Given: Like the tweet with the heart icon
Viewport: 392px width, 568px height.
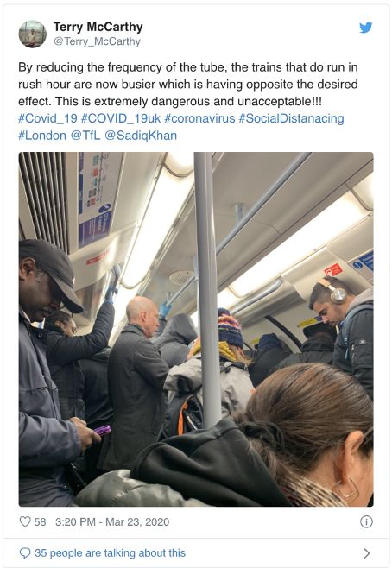Looking at the screenshot, I should (x=25, y=521).
